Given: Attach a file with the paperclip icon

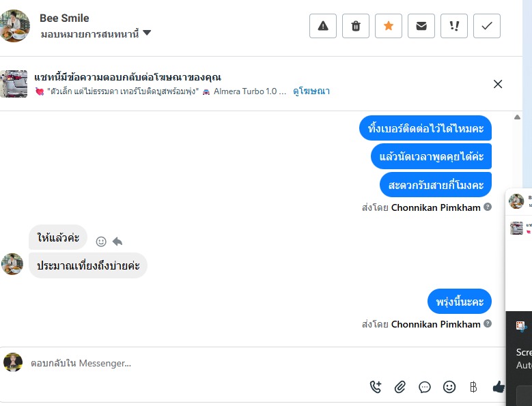Looking at the screenshot, I should [x=400, y=387].
